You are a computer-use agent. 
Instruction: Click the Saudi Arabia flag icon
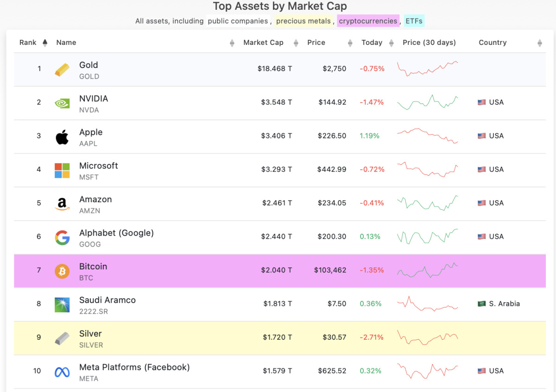click(x=482, y=304)
